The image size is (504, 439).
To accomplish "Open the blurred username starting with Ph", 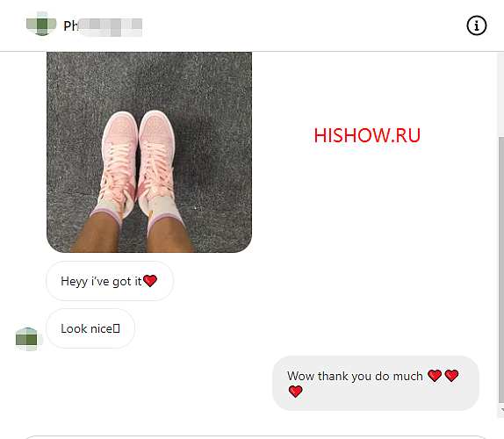I will pyautogui.click(x=103, y=26).
